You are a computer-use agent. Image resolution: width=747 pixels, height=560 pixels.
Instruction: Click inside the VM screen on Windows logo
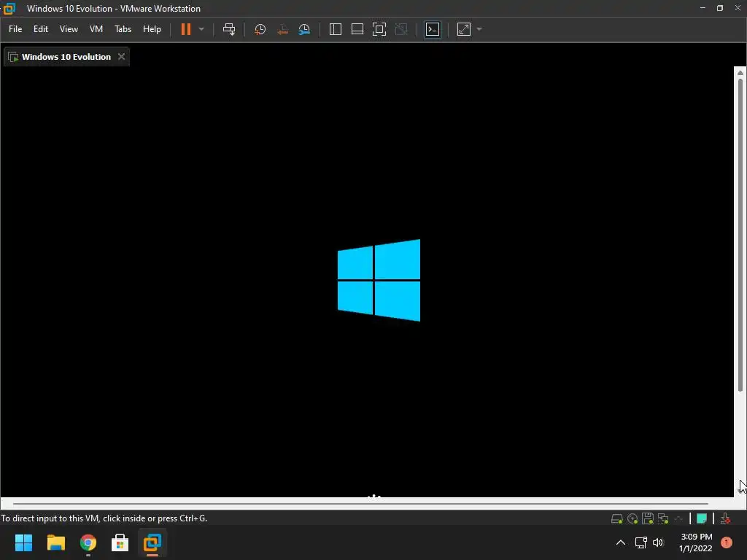379,280
